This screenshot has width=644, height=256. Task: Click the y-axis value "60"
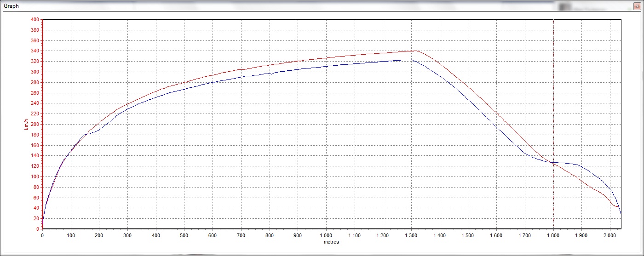tap(36, 198)
